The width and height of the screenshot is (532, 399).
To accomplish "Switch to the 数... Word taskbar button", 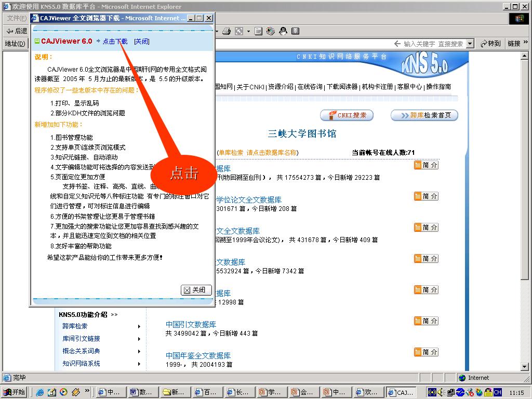I will 143,393.
